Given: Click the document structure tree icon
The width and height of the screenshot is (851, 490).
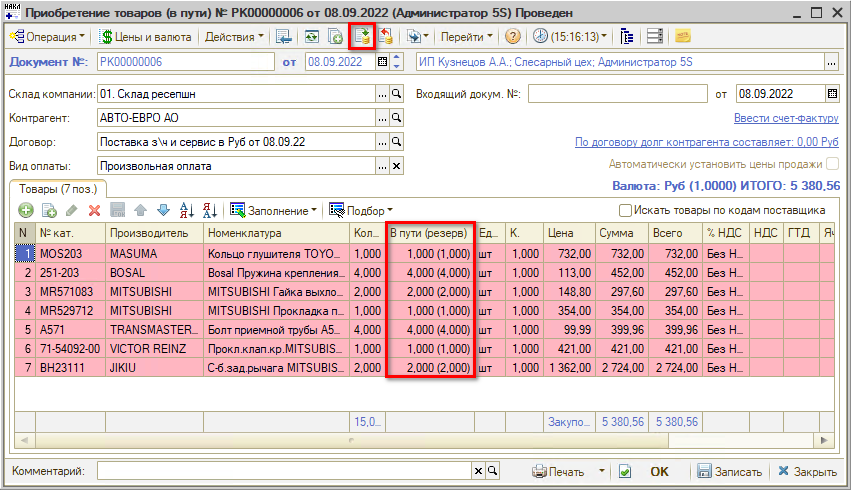Looking at the screenshot, I should (626, 37).
